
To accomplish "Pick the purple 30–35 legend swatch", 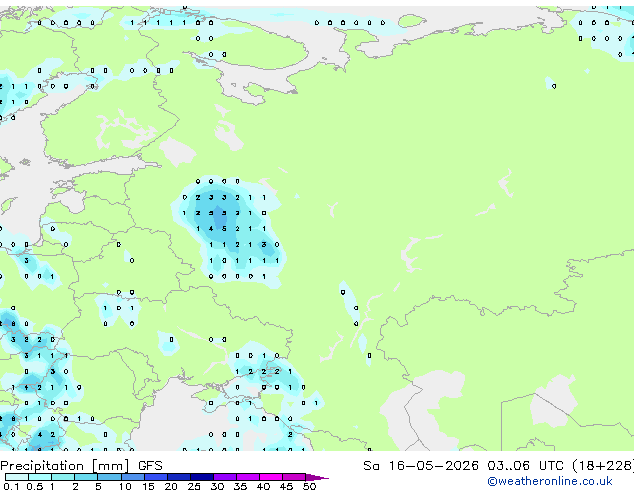I will click(x=225, y=477).
